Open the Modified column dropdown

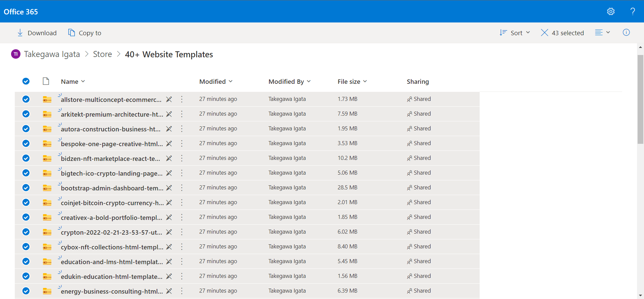(216, 81)
